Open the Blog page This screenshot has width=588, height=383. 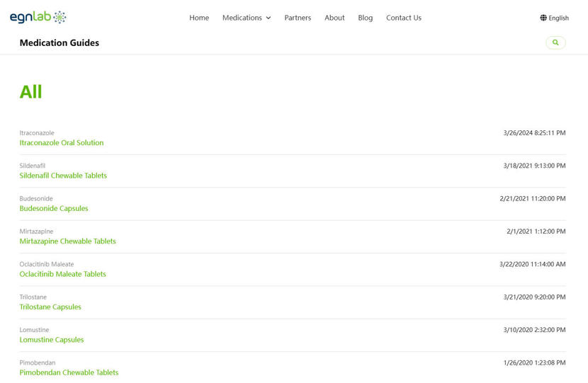point(365,18)
